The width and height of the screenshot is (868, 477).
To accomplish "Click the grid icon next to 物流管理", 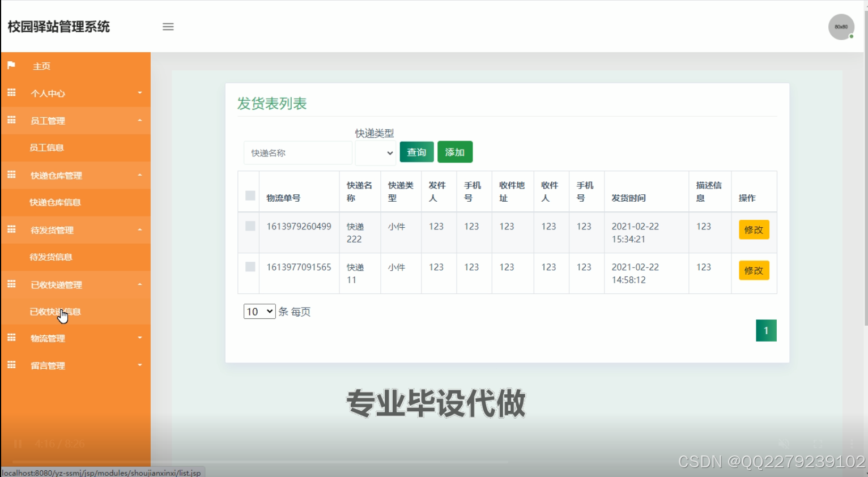I will coord(11,337).
